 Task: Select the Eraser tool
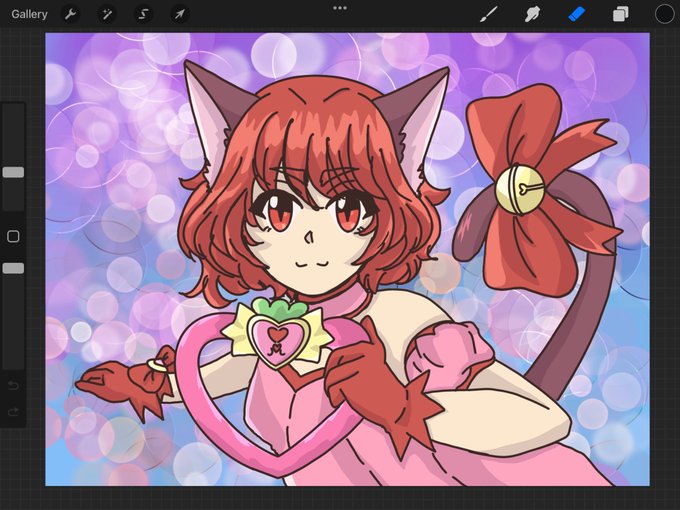[576, 14]
